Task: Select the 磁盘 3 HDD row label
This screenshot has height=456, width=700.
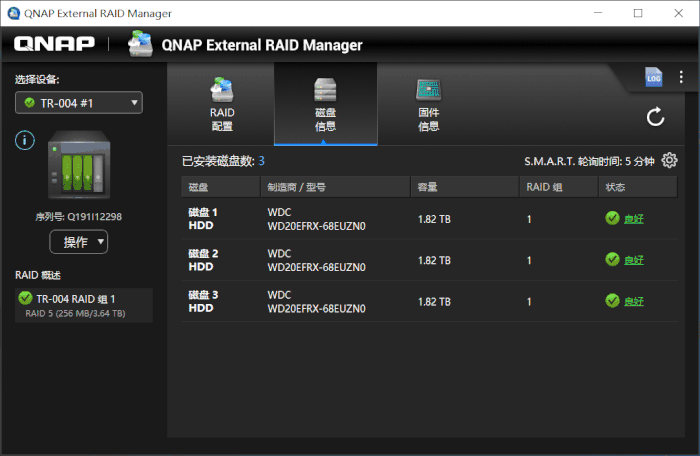Action: click(203, 301)
